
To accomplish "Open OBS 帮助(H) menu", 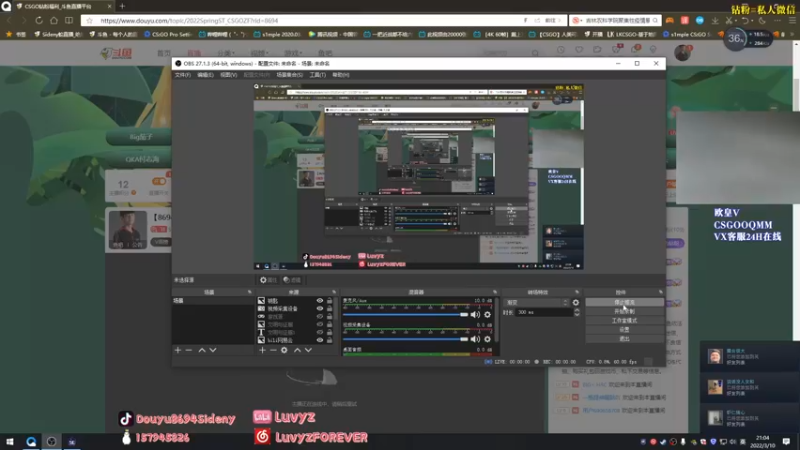I will point(341,75).
